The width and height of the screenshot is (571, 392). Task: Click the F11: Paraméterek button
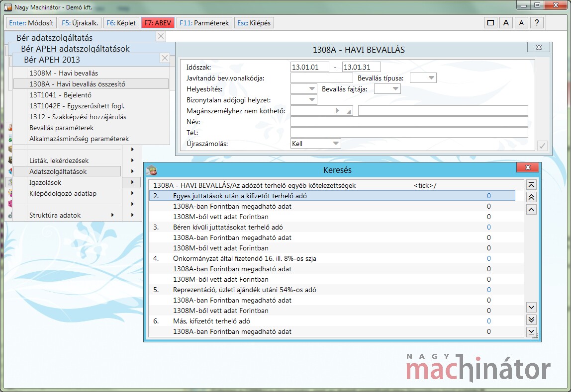pos(204,23)
